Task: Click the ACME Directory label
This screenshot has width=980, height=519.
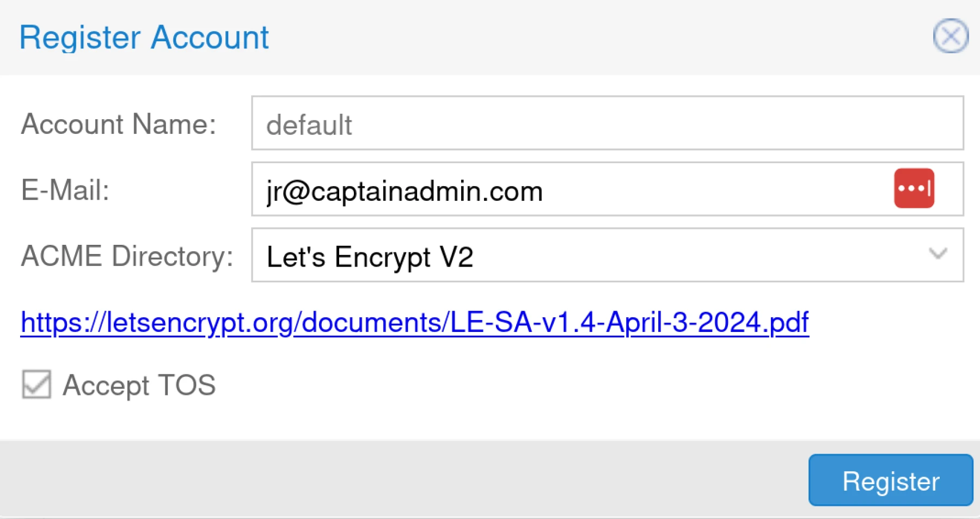Action: click(x=127, y=256)
